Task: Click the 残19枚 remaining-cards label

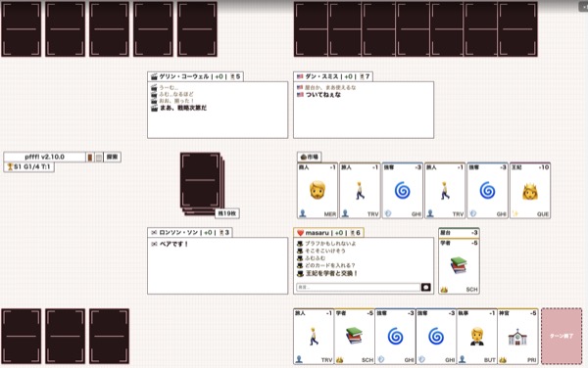Action: point(227,213)
